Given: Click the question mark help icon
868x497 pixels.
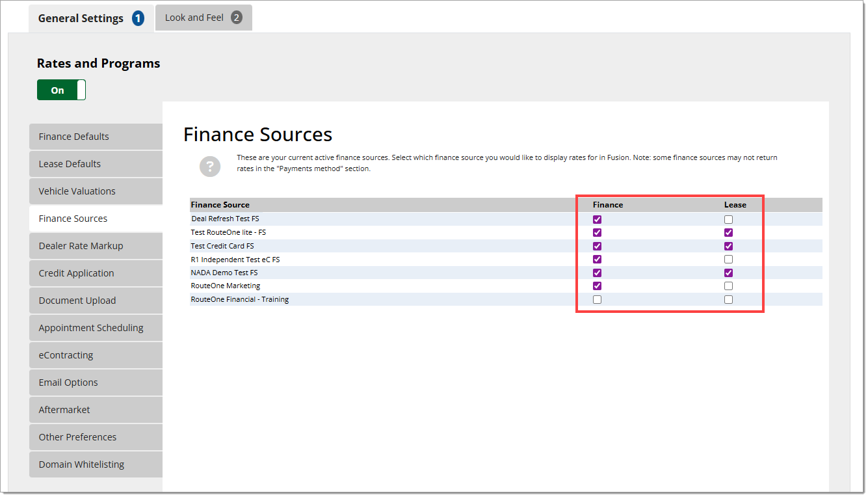Looking at the screenshot, I should [209, 167].
